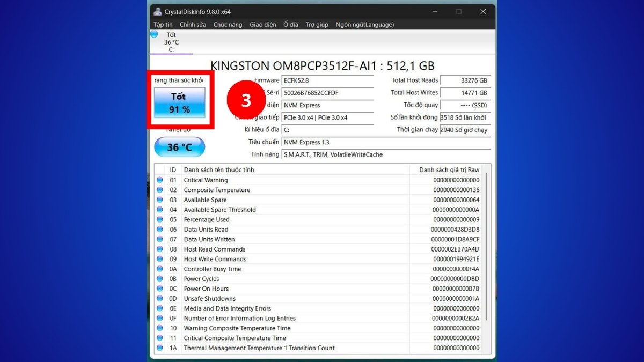Click the Tốt 91 % health status button

click(180, 102)
